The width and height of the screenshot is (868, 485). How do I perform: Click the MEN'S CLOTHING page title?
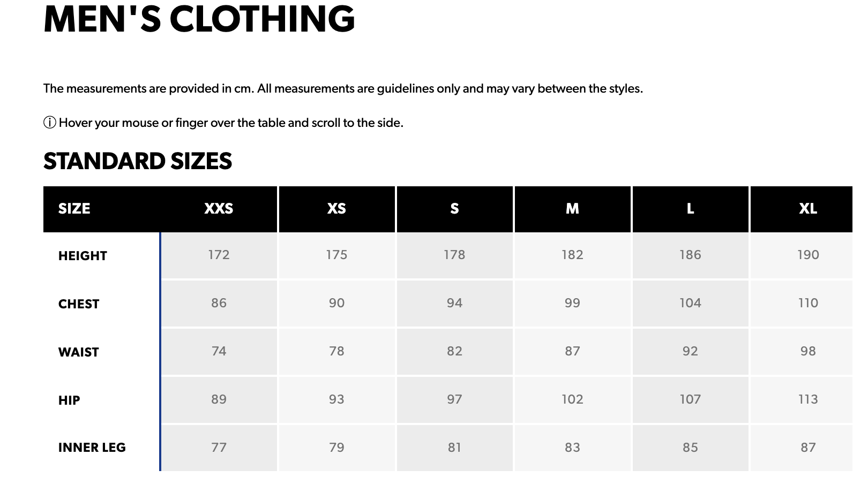[199, 19]
